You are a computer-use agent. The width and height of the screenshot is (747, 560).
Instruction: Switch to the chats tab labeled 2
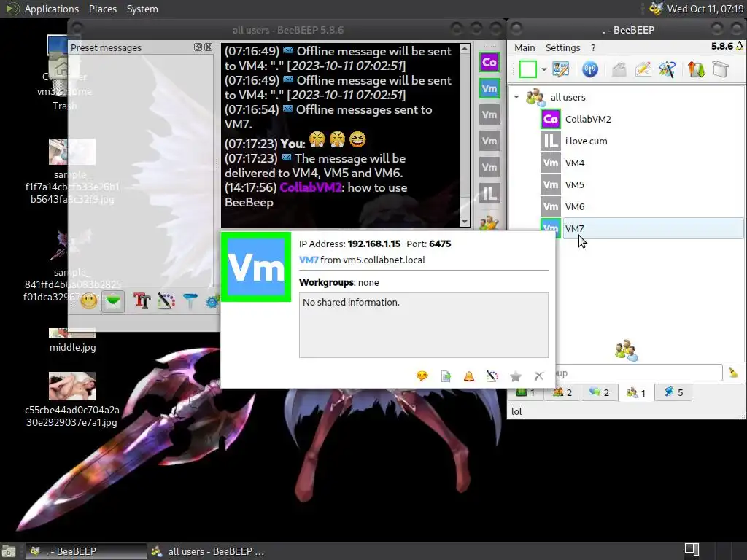(600, 392)
